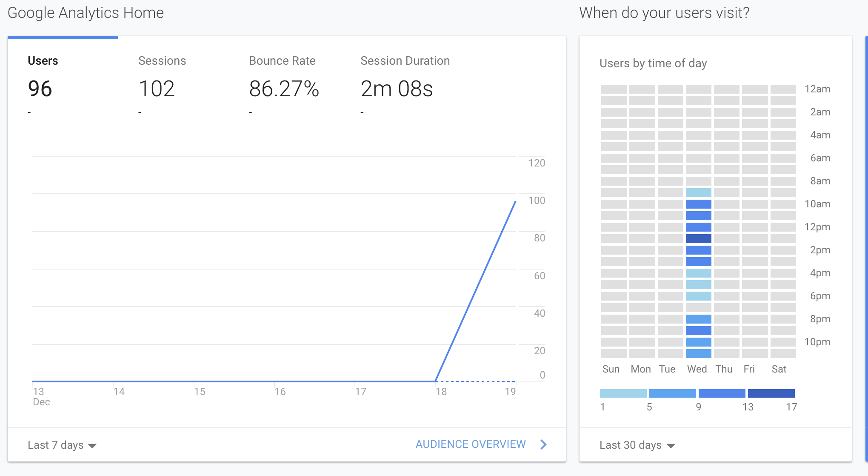Image resolution: width=868 pixels, height=476 pixels.
Task: Open the Last 7 days date dropdown
Action: [62, 445]
